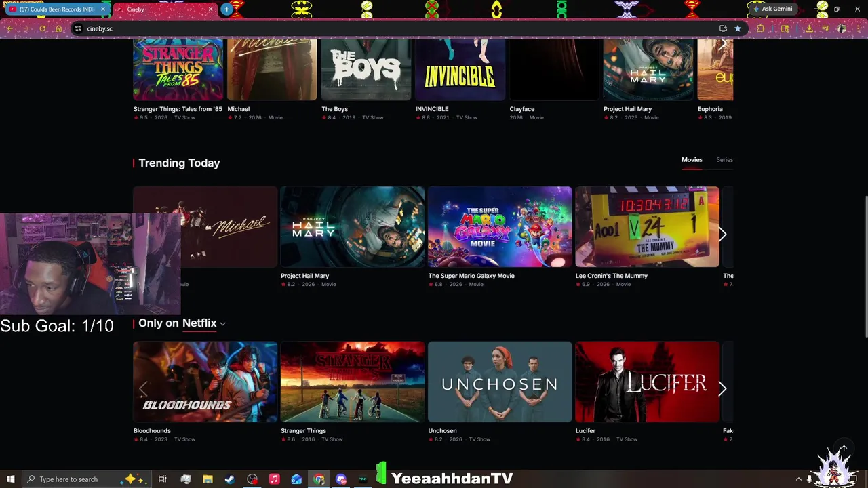Show hidden system tray icons
The image size is (868, 488).
[798, 479]
